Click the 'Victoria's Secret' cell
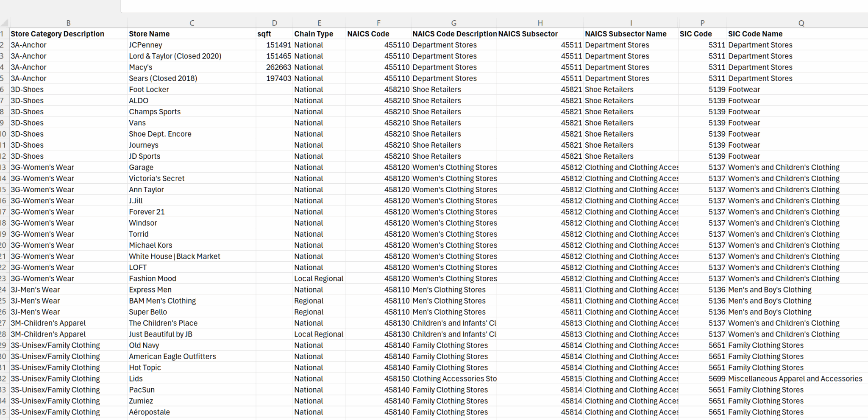 point(156,179)
